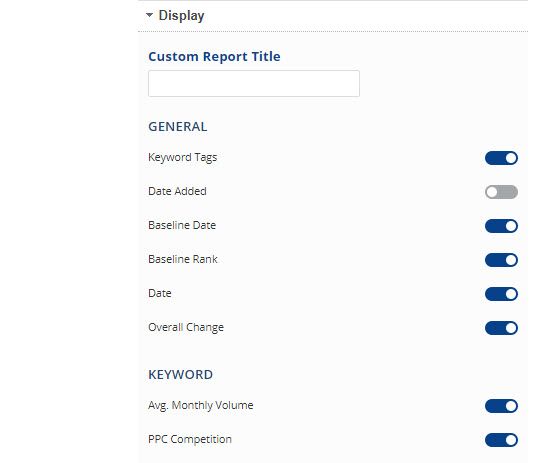Viewport: 538px width, 463px height.
Task: Click the Overall Change label text
Action: point(186,327)
